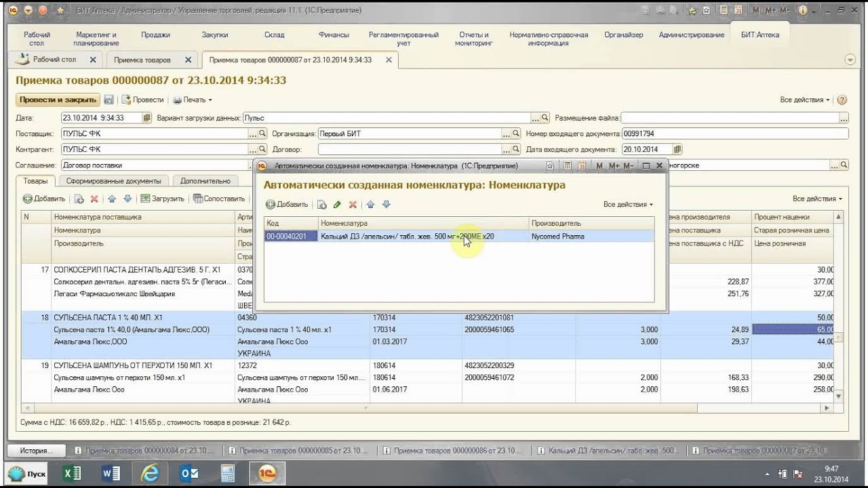This screenshot has height=488, width=868.
Task: Click the save diskette icon beside Провести и закрыть
Action: click(x=108, y=100)
